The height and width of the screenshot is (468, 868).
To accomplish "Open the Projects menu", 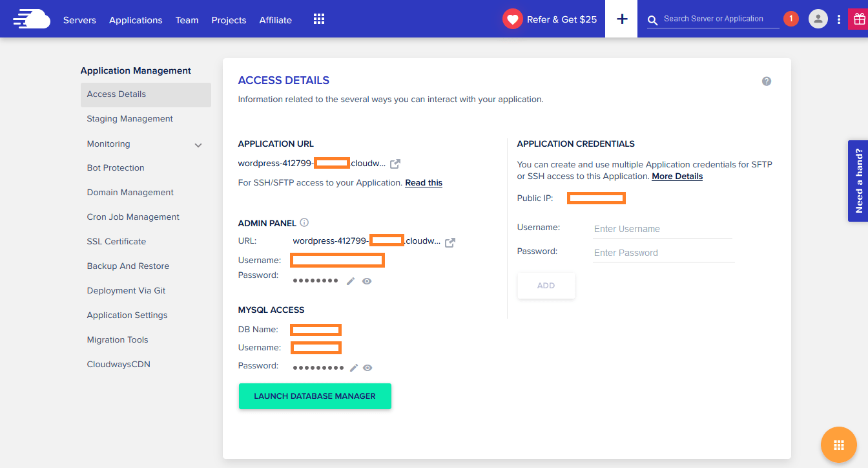I will [x=229, y=20].
